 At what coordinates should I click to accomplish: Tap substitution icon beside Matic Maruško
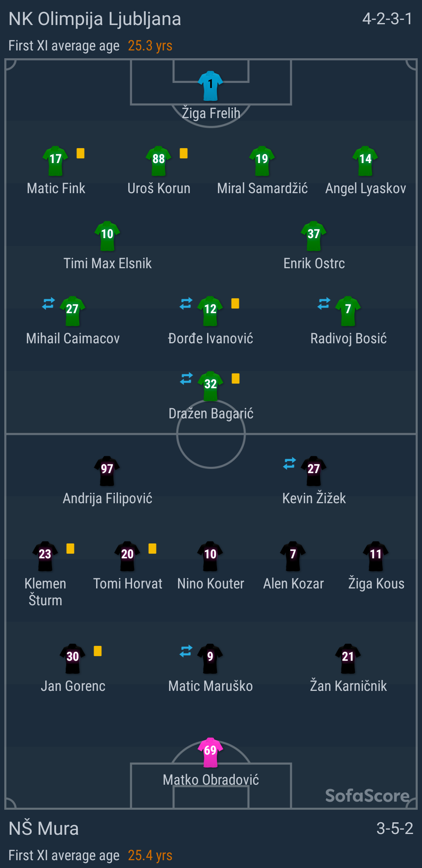click(x=186, y=651)
